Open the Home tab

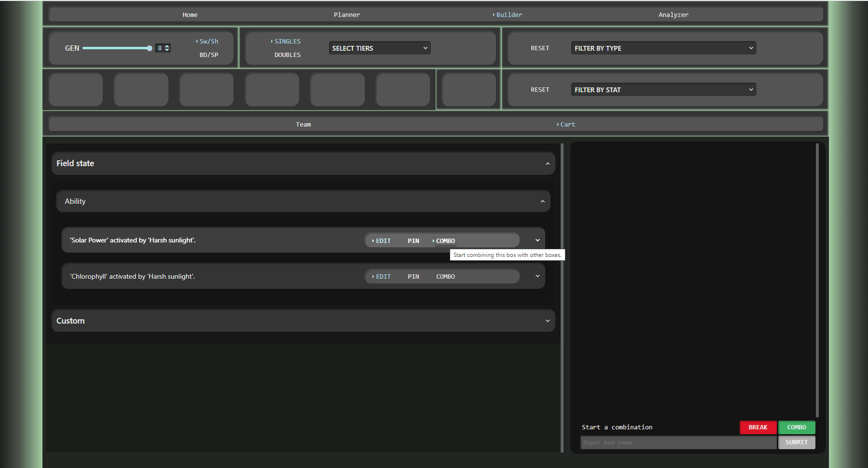pos(190,15)
